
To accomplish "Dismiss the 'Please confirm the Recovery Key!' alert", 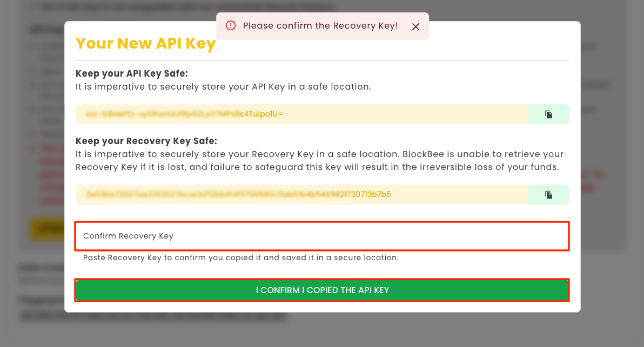I will [x=415, y=26].
